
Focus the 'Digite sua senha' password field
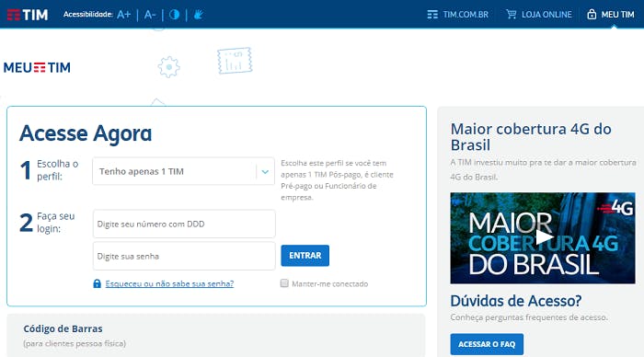point(184,256)
